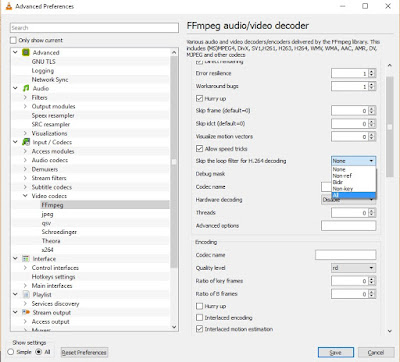The width and height of the screenshot is (400, 362).
Task: Click the Playlist category icon
Action: tap(26, 295)
